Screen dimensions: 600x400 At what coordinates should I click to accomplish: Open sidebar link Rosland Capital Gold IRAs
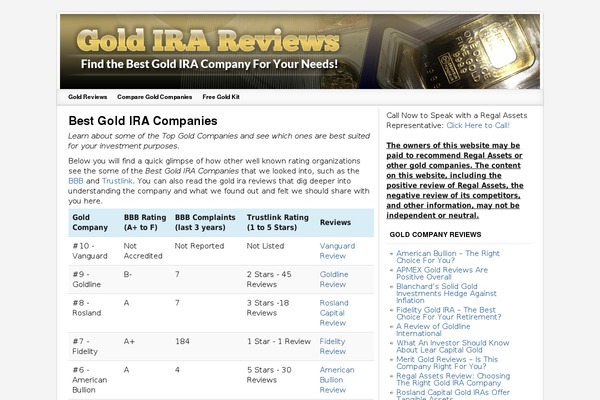(x=453, y=395)
